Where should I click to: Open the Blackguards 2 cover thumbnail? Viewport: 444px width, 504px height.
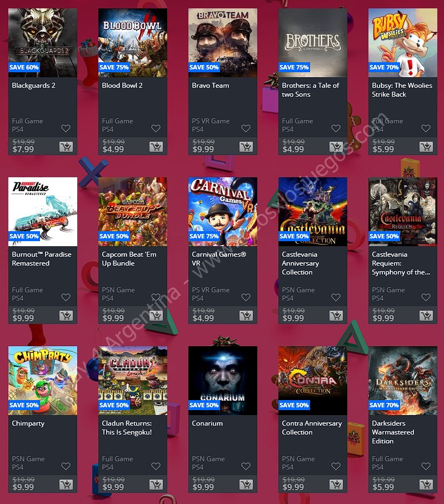(43, 43)
